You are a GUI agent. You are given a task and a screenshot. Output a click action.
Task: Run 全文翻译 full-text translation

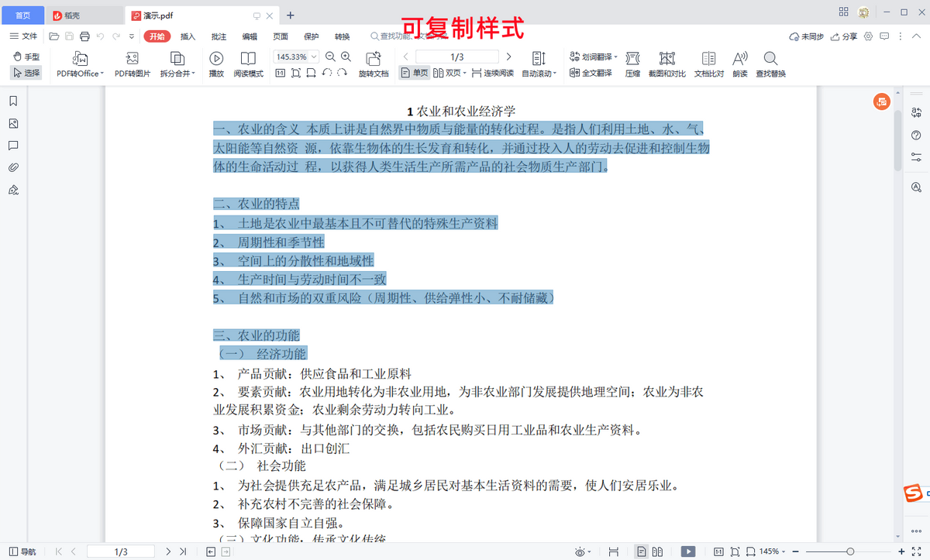pos(591,73)
